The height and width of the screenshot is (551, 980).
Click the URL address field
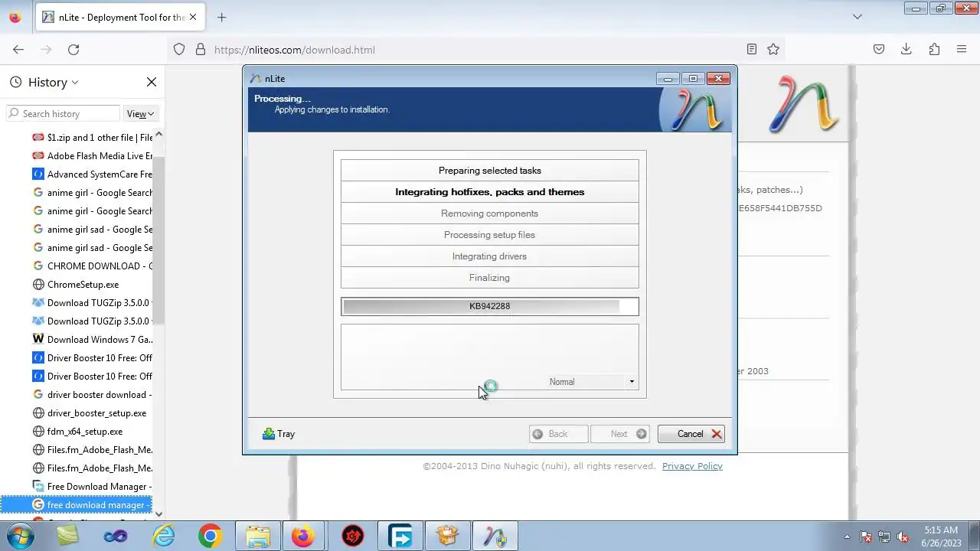(x=475, y=50)
